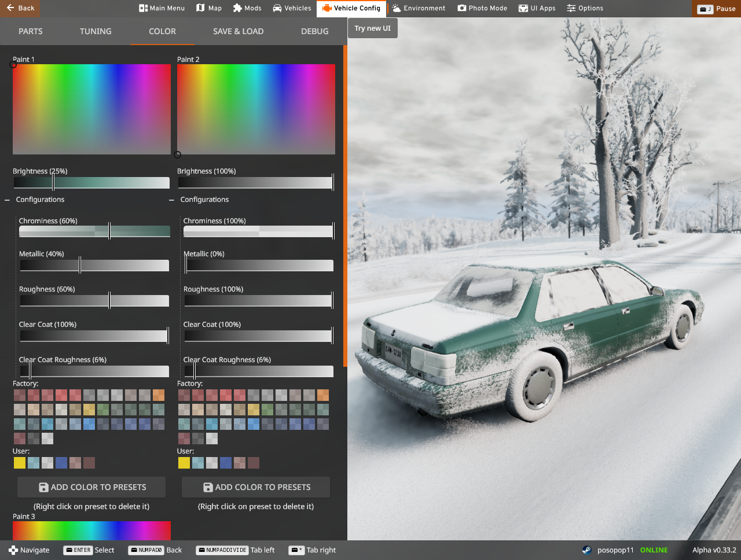The width and height of the screenshot is (741, 560).
Task: Click the Navigate hint icon
Action: (x=13, y=550)
